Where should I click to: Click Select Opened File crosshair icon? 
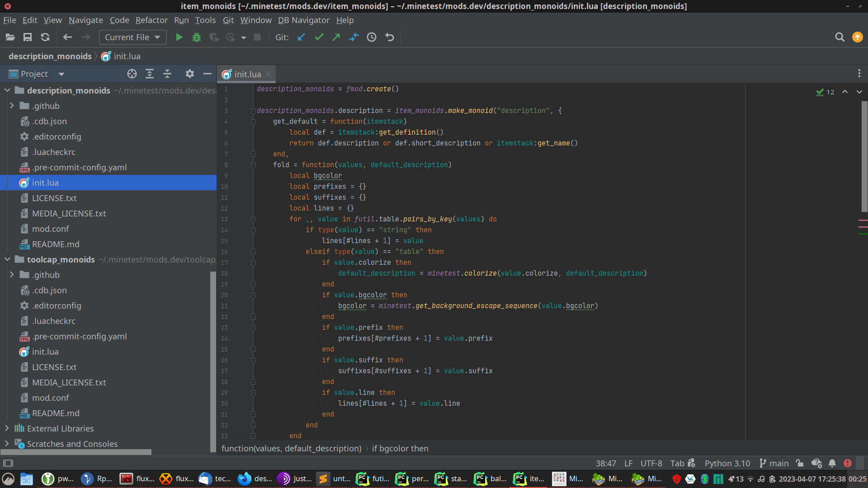click(132, 74)
